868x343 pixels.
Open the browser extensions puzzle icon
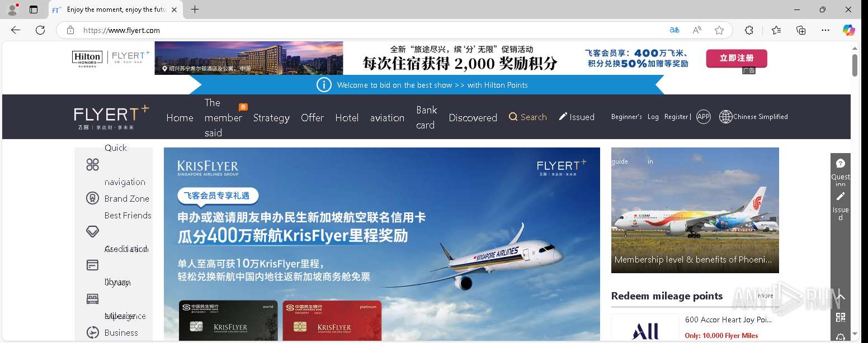(749, 30)
